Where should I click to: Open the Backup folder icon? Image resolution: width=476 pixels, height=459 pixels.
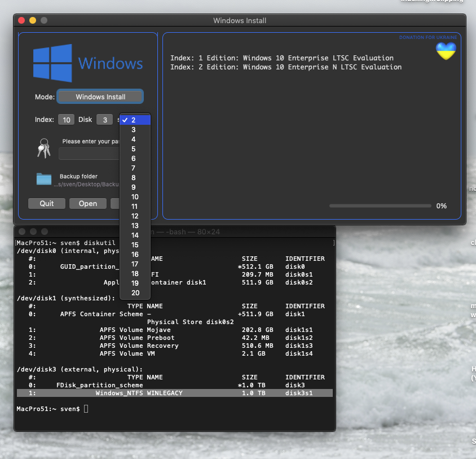tap(44, 179)
